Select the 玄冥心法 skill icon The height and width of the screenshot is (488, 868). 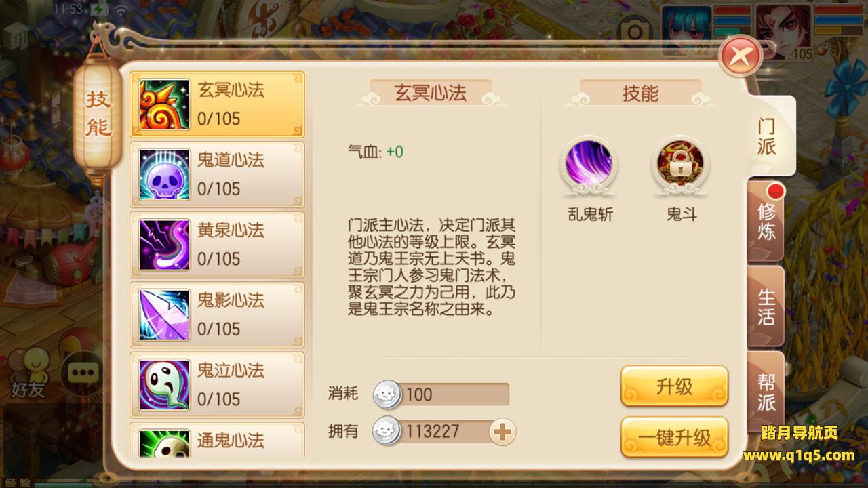[x=164, y=104]
